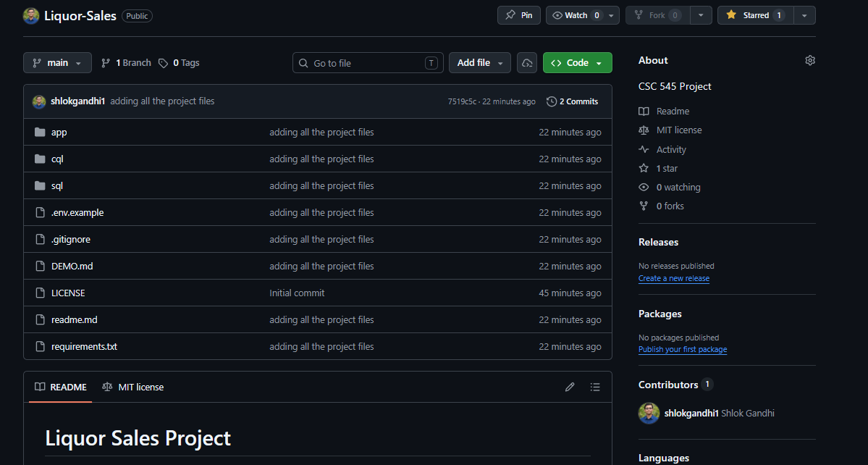Switch to the README tab
This screenshot has height=465, width=868.
[60, 387]
